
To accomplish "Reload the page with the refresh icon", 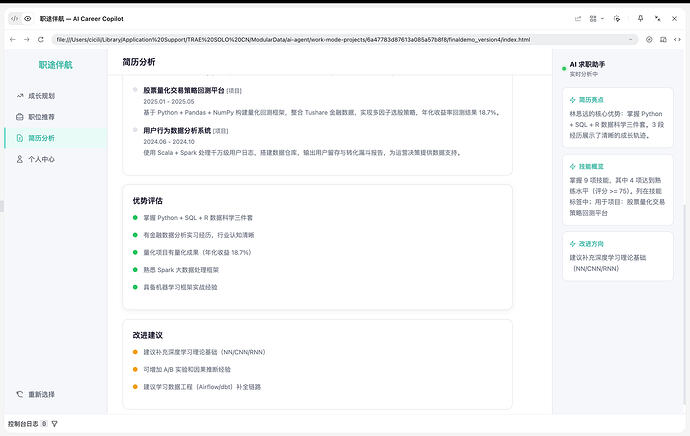I will click(x=41, y=40).
